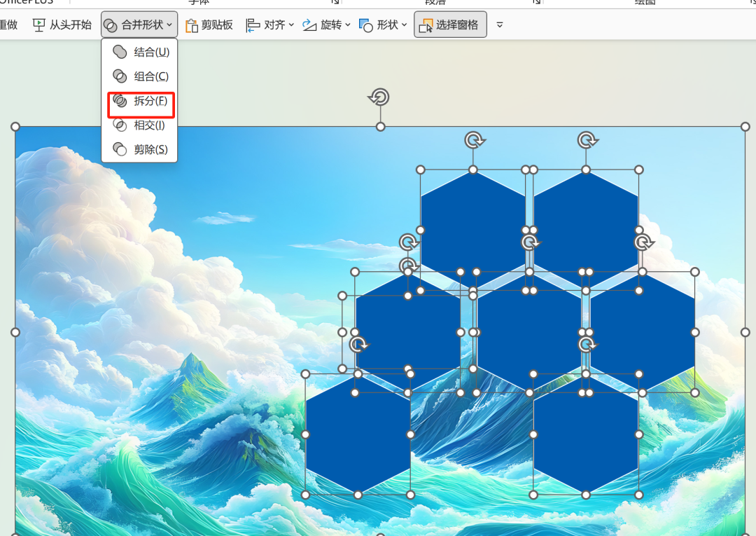Toggle the 选择窗格 selection pane button
The width and height of the screenshot is (756, 536).
(450, 25)
